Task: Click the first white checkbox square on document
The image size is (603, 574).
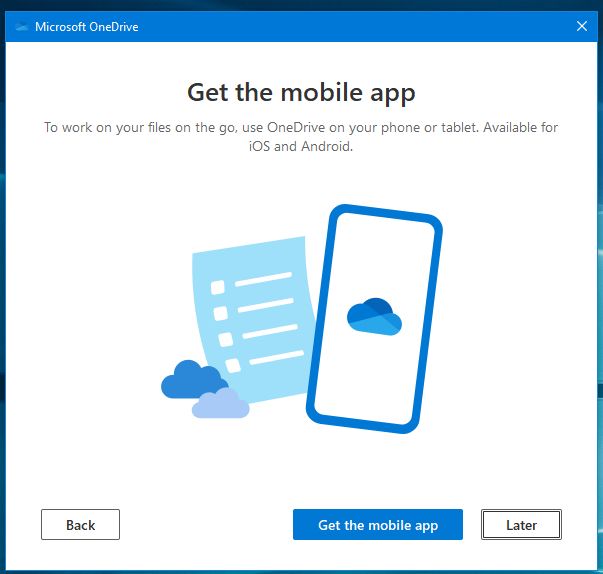Action: (x=217, y=287)
